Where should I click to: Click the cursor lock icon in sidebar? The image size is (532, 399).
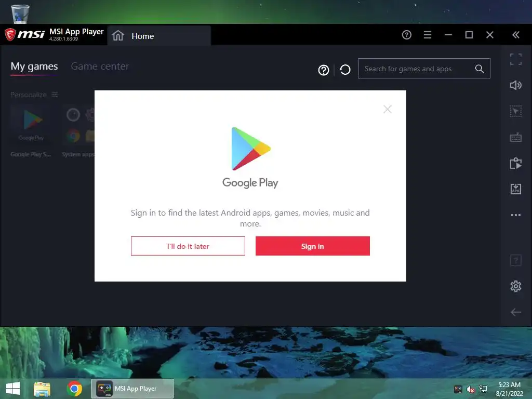tap(516, 111)
